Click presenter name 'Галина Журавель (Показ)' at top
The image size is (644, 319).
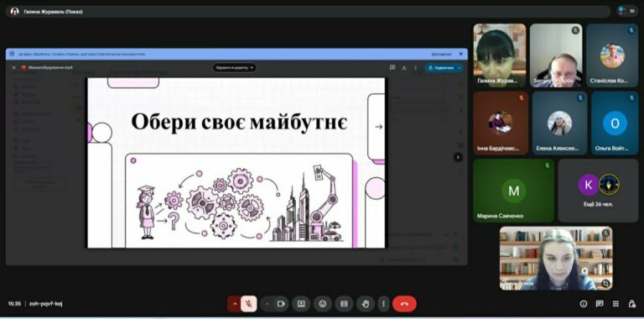click(53, 12)
